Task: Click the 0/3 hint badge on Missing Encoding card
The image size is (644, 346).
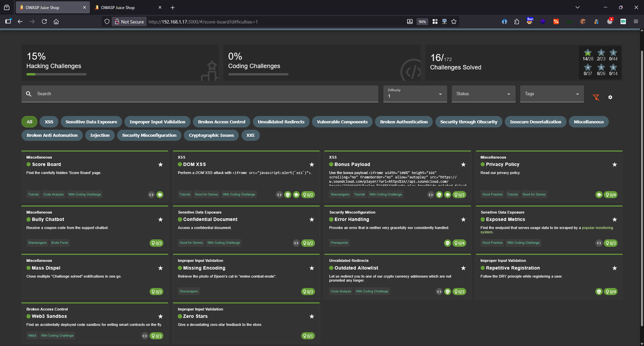Action: click(308, 292)
